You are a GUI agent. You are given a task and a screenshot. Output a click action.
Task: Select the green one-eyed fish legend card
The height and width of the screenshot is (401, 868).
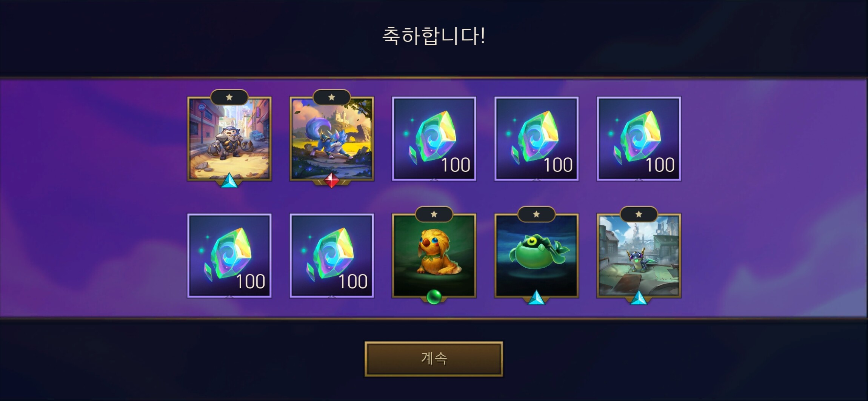coord(536,256)
